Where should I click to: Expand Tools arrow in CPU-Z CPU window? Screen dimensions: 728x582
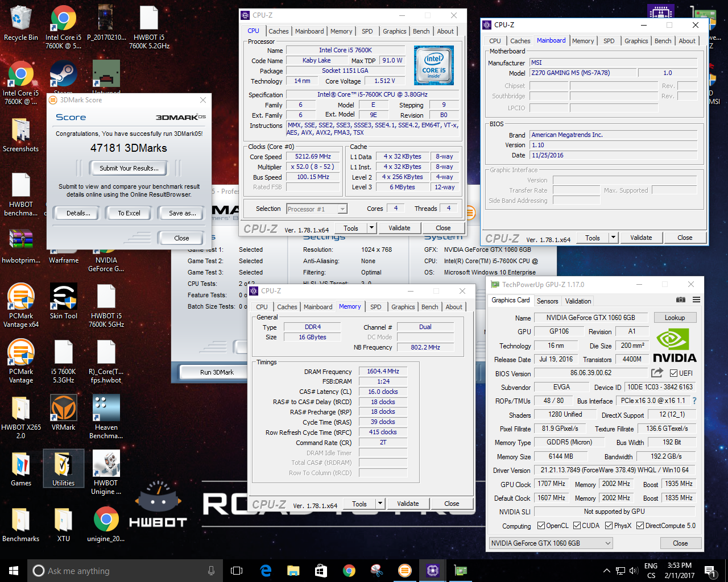(x=372, y=228)
